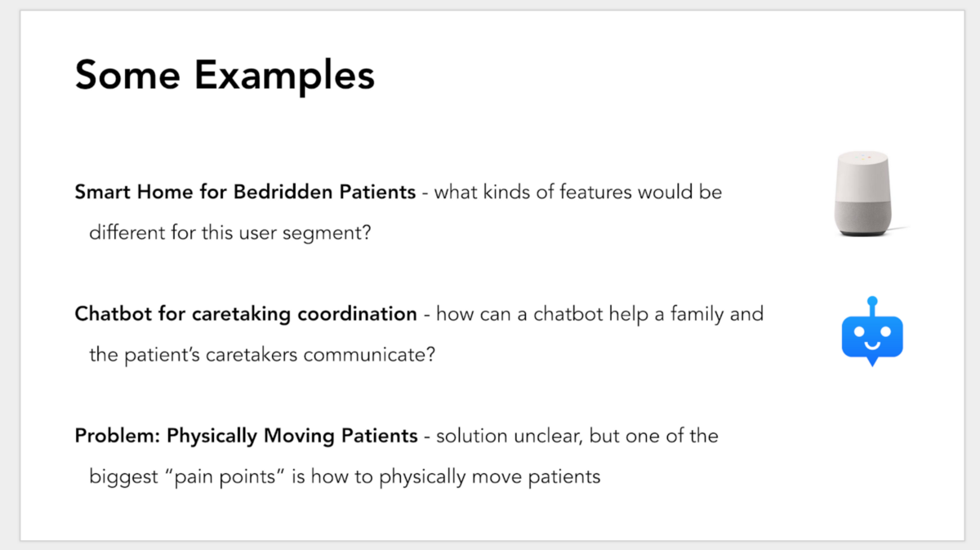This screenshot has width=980, height=550.
Task: Click the text "what kinds of features would be"
Action: click(x=577, y=193)
